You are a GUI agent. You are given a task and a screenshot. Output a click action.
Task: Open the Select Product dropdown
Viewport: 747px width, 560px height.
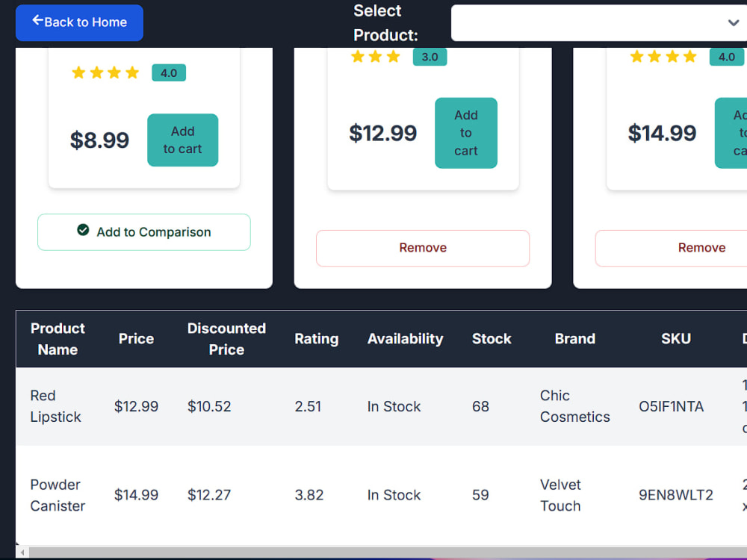[x=599, y=23]
